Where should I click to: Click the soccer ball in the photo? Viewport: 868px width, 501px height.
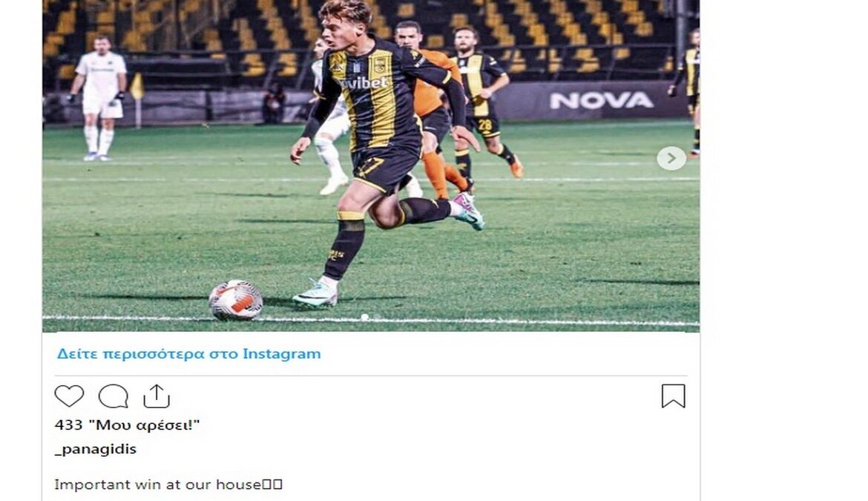click(235, 300)
